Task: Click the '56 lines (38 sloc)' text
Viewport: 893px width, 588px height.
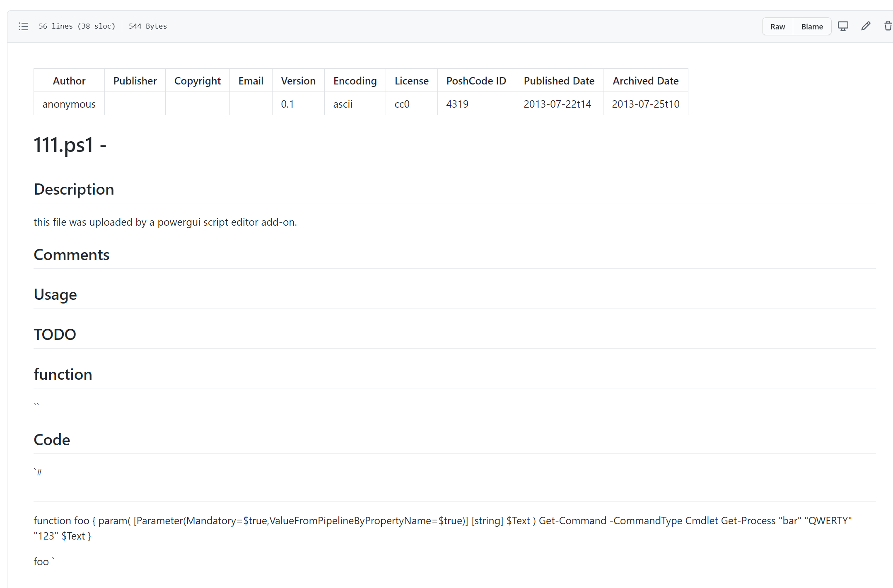Action: click(77, 26)
